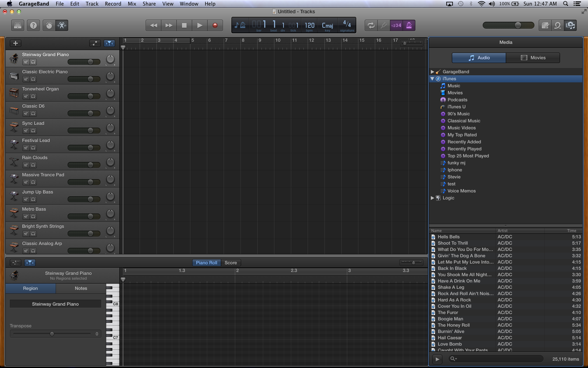Image resolution: width=588 pixels, height=368 pixels.
Task: Open the Share menu
Action: click(x=149, y=4)
